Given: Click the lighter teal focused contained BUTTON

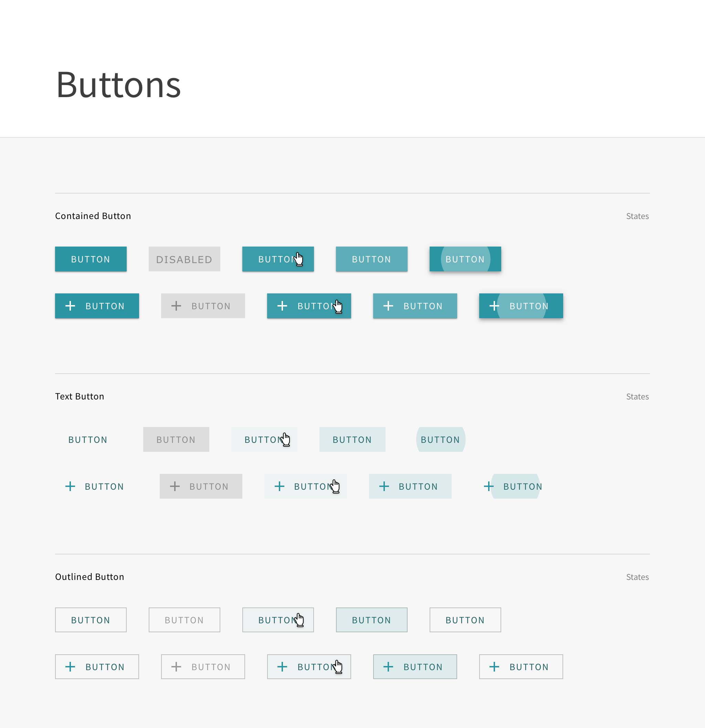Looking at the screenshot, I should [371, 259].
